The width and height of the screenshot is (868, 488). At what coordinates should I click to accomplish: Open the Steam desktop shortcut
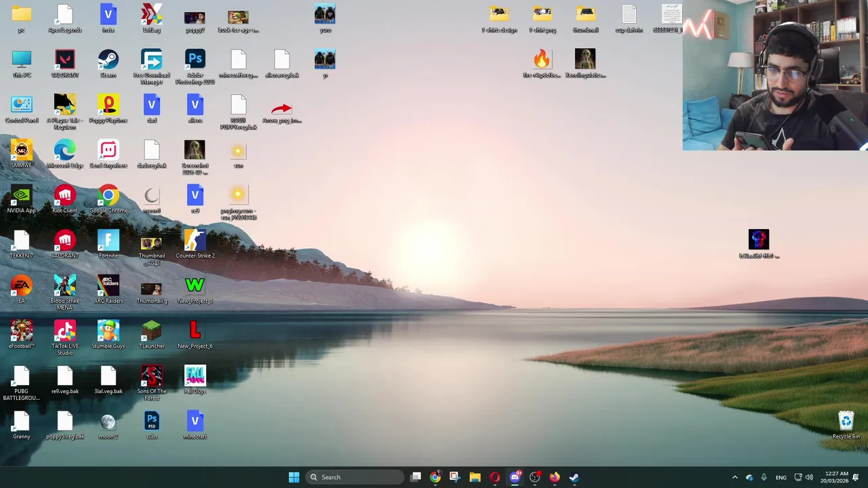click(x=108, y=64)
